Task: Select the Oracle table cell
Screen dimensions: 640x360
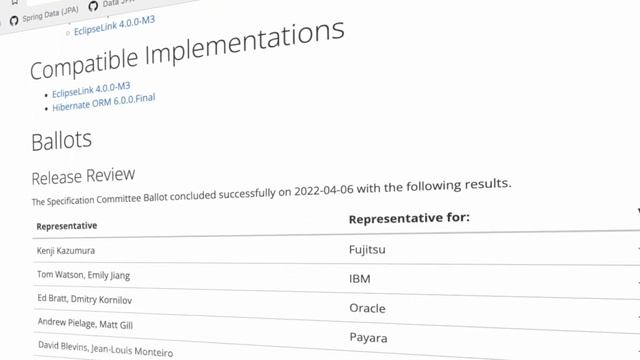Action: [367, 308]
